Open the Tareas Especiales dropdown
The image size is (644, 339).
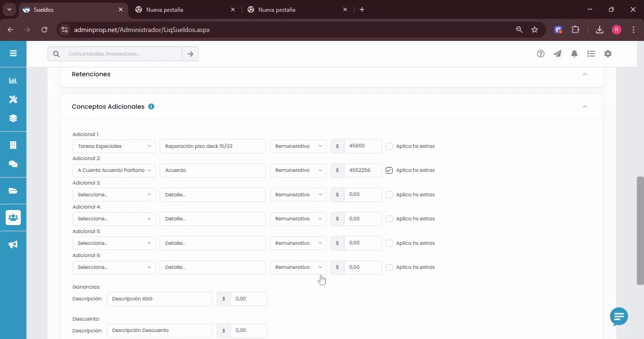(x=114, y=146)
